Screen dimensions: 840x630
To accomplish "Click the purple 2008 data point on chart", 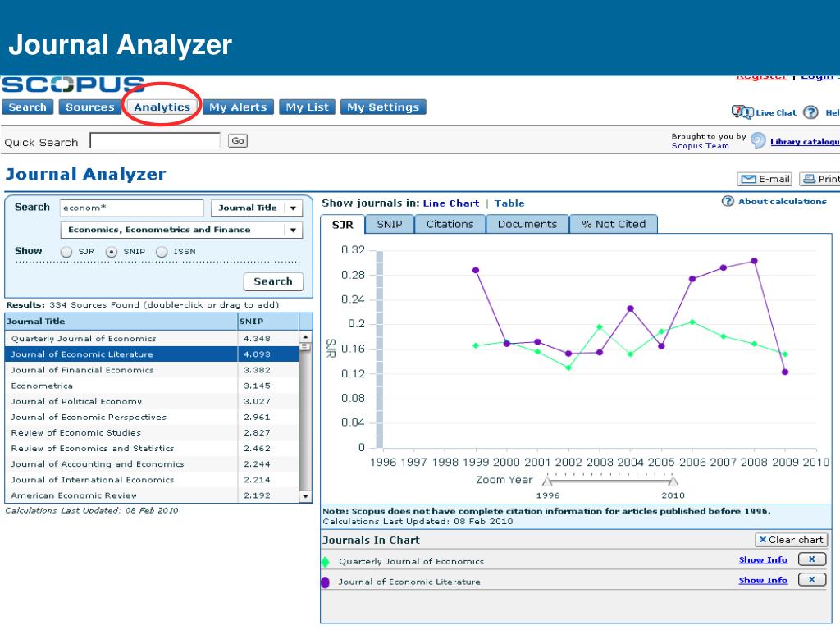I will pos(755,261).
